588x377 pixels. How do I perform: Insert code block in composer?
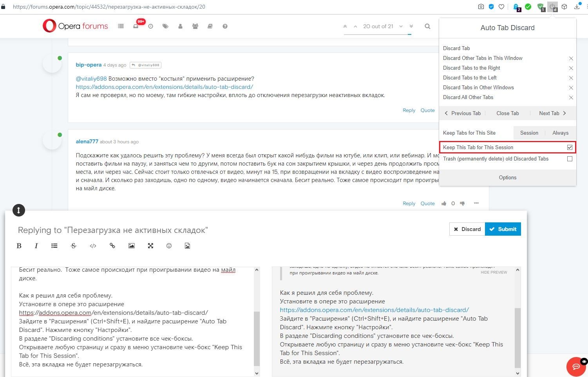93,246
